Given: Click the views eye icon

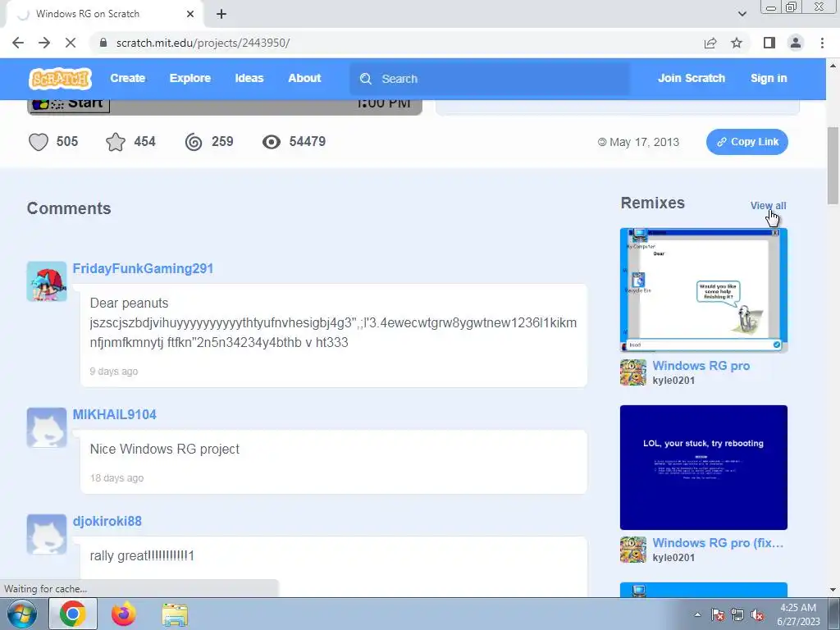Looking at the screenshot, I should tap(272, 142).
